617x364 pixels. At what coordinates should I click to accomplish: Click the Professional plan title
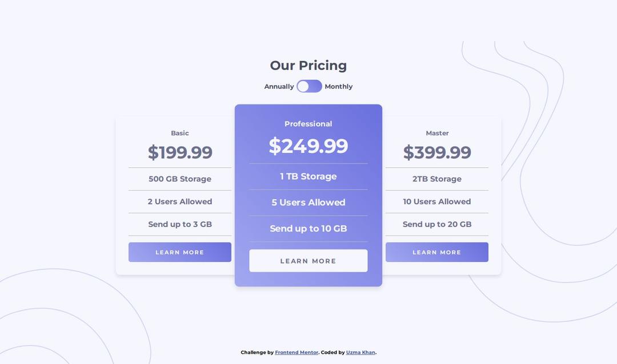308,124
